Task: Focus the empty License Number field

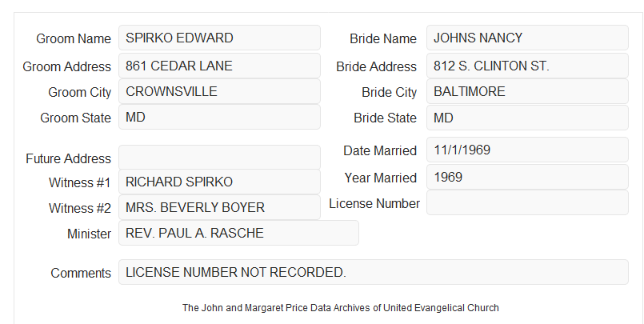Action: pyautogui.click(x=527, y=202)
